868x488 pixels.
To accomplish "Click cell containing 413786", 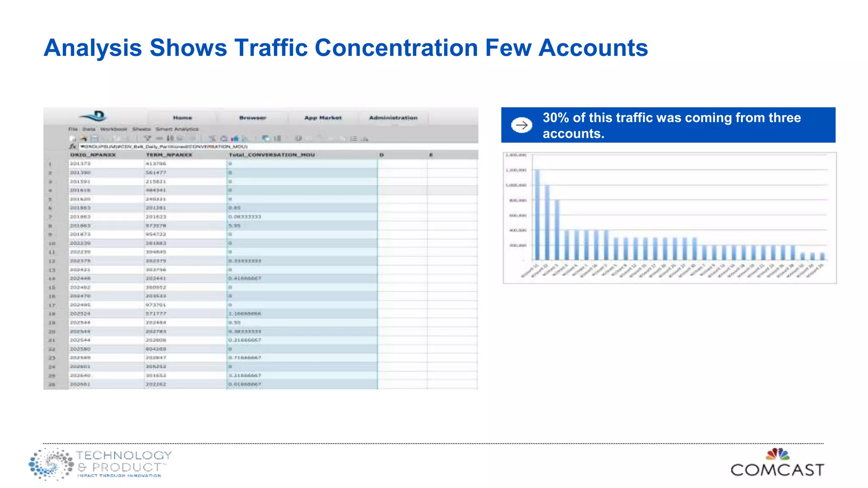I will tap(186, 164).
